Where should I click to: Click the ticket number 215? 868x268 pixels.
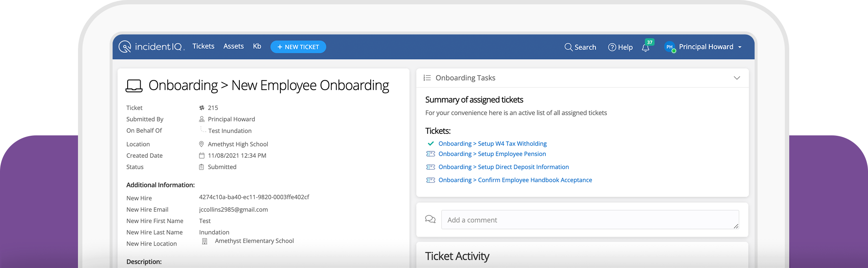(213, 108)
